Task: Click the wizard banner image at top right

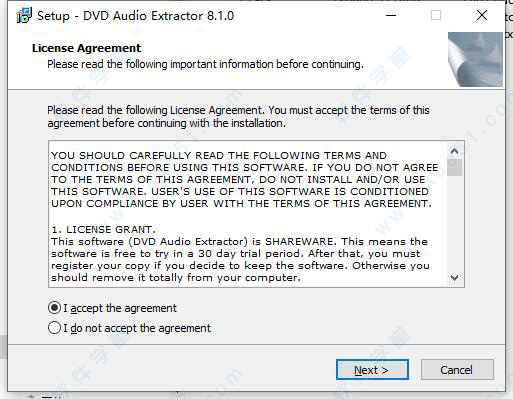Action: 475,59
